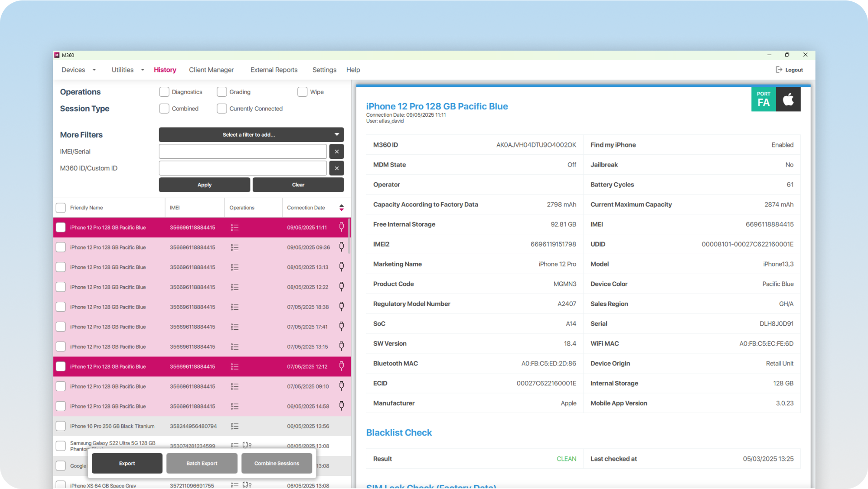
Task: Click the Apply filters button
Action: tap(204, 185)
